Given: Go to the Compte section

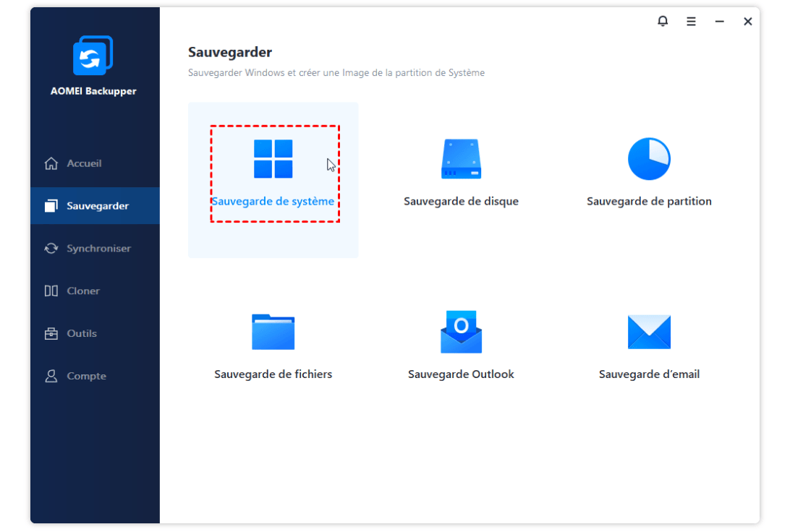Looking at the screenshot, I should point(86,376).
